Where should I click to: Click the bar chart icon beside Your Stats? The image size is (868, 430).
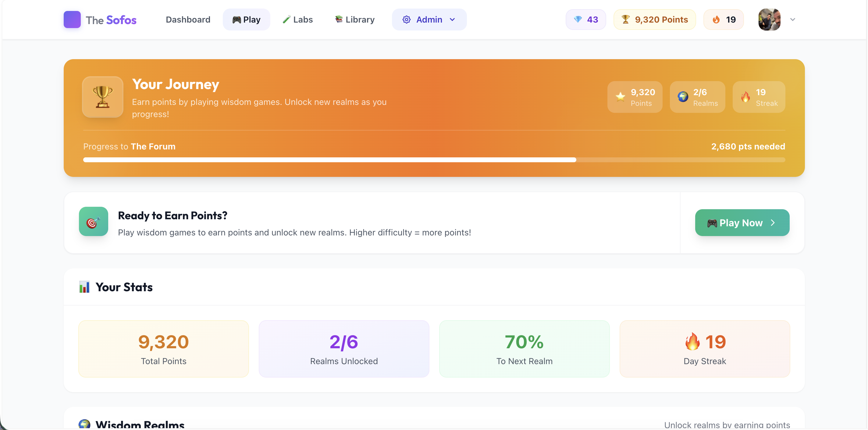pos(84,287)
